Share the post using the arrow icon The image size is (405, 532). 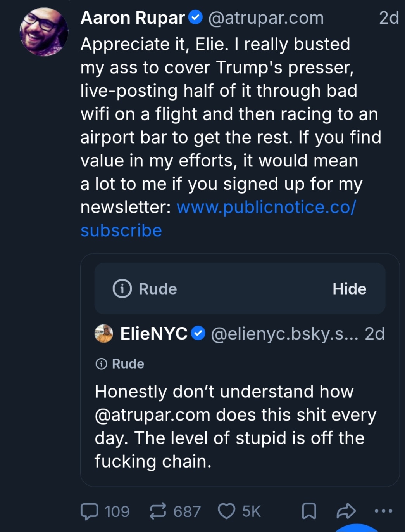pyautogui.click(x=346, y=511)
